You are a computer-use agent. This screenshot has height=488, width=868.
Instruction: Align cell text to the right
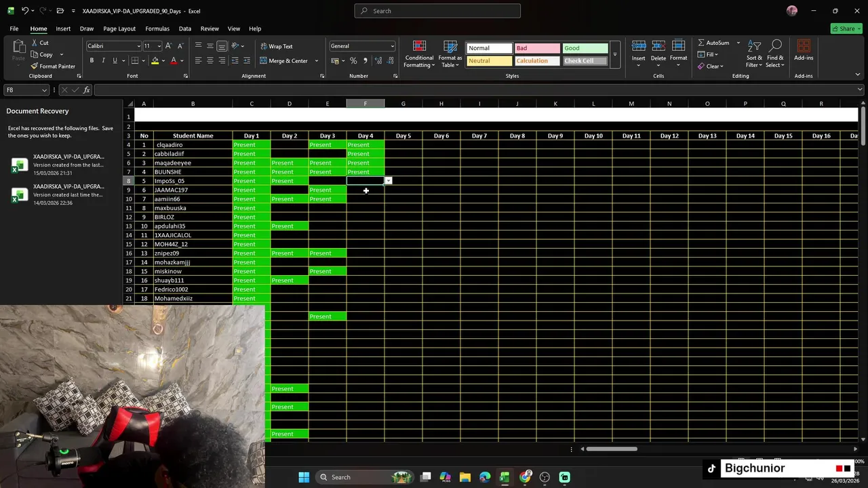click(222, 60)
